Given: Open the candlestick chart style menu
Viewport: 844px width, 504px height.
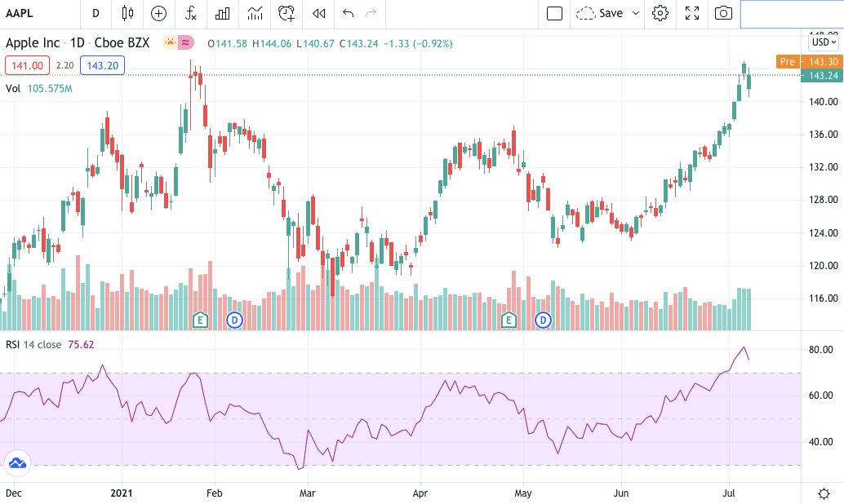Looking at the screenshot, I should [127, 13].
